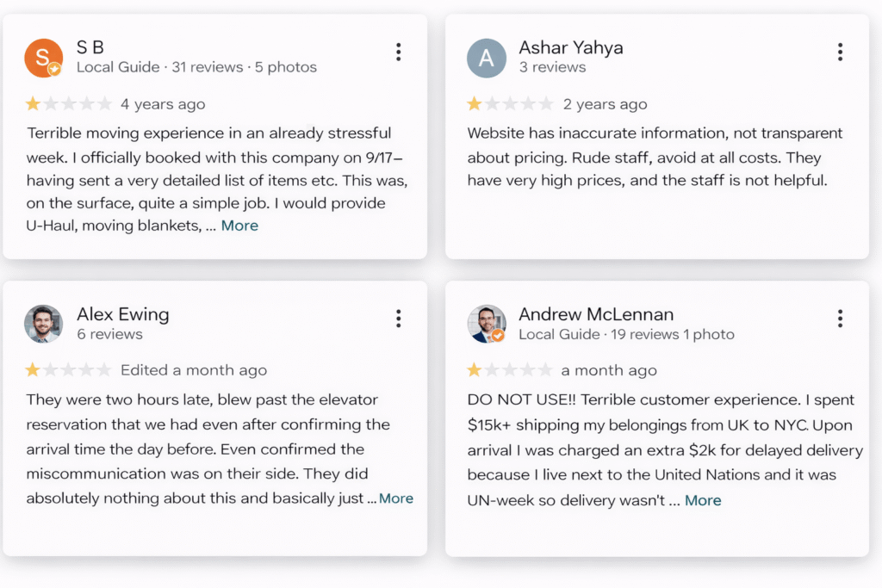Expand Andrew McLennan's review with More

tap(703, 500)
